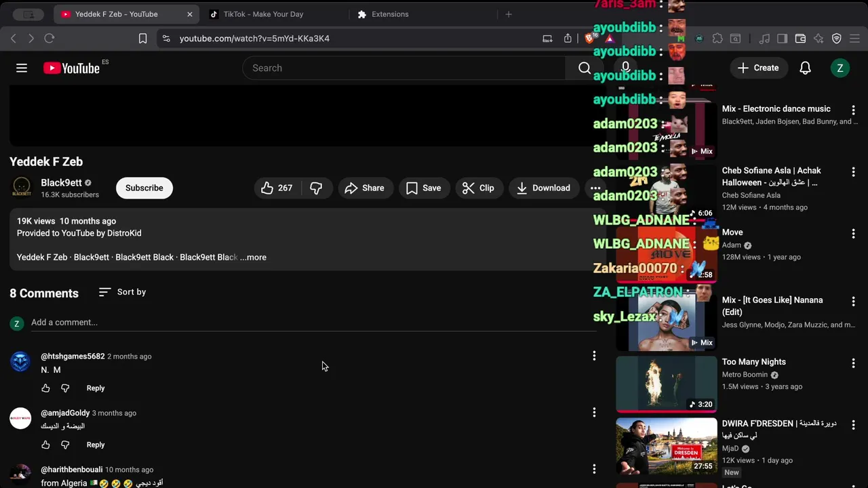Open a new browser tab
868x488 pixels.
509,14
